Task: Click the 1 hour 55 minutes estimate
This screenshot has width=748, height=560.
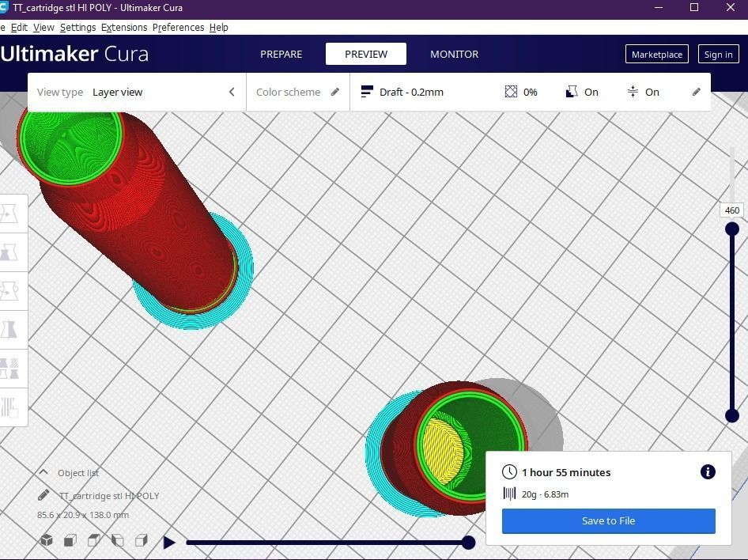Action: pos(566,472)
